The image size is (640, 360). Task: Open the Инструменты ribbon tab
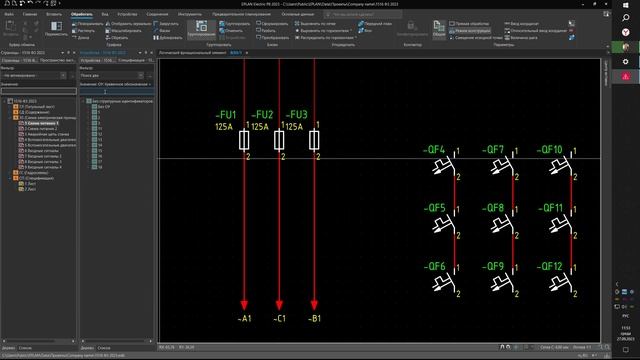click(190, 14)
